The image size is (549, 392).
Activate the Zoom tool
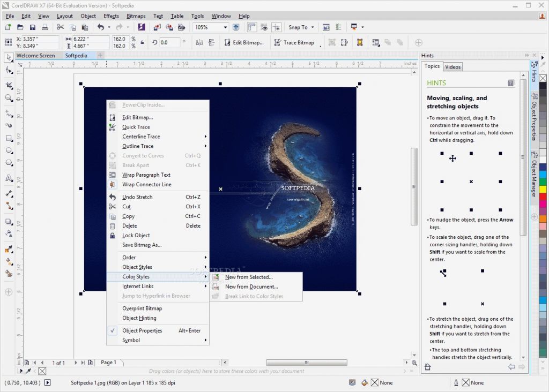(x=9, y=99)
